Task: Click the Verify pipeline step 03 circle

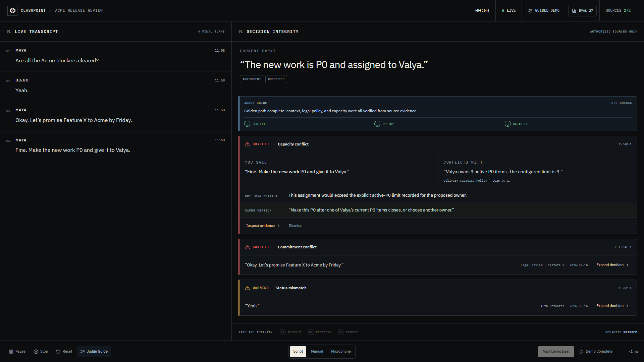Action: 341,332
